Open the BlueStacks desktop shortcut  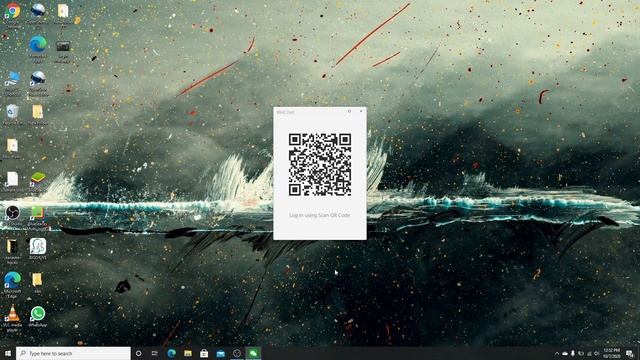38,182
